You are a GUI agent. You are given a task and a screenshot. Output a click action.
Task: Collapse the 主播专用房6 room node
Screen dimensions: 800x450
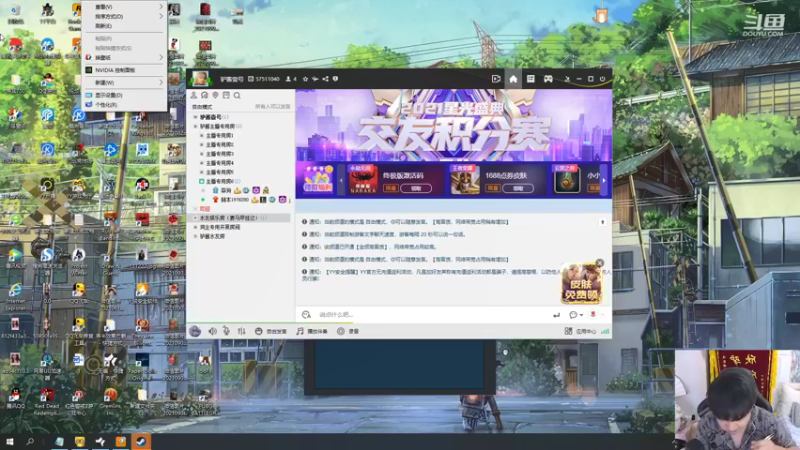[202, 181]
